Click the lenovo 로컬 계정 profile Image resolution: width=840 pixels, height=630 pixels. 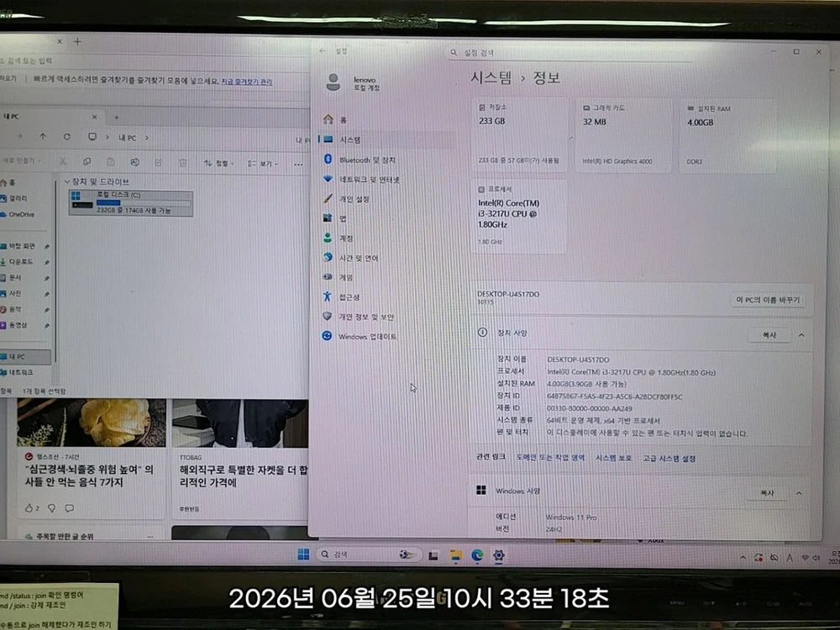pos(352,83)
